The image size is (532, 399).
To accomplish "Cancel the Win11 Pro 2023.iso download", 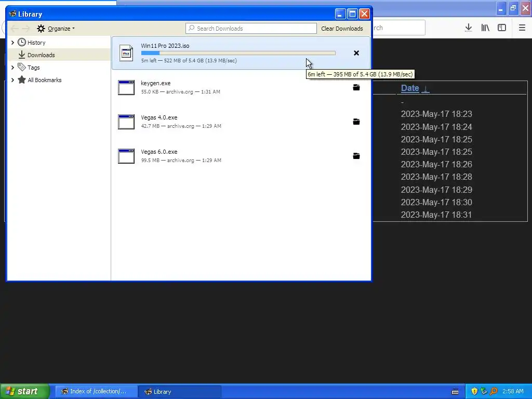I will [356, 53].
